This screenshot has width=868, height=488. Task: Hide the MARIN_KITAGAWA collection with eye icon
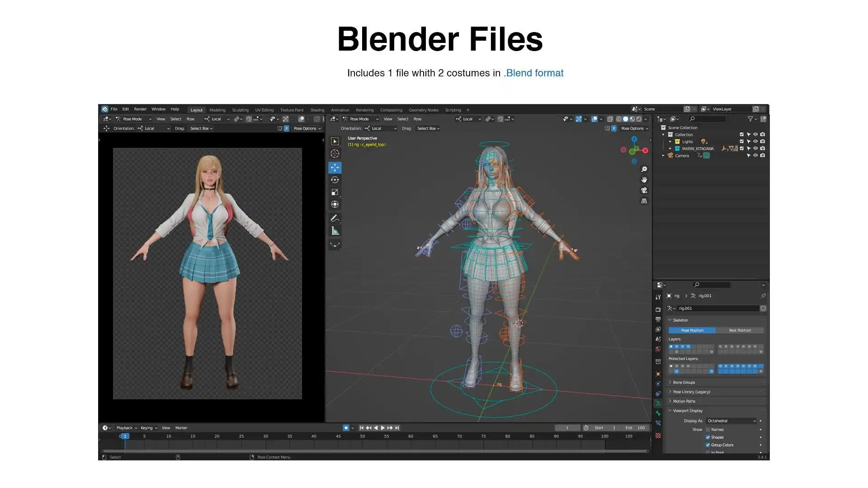[755, 149]
